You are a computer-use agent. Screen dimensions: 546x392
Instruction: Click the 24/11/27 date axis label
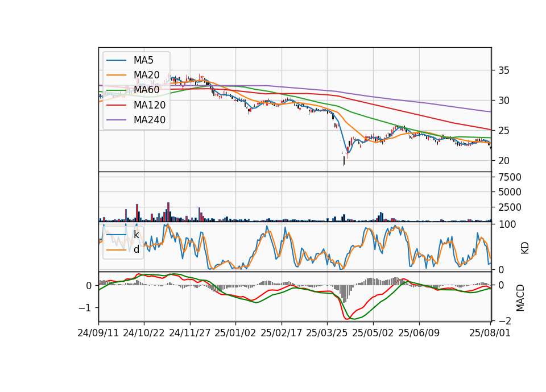(190, 333)
